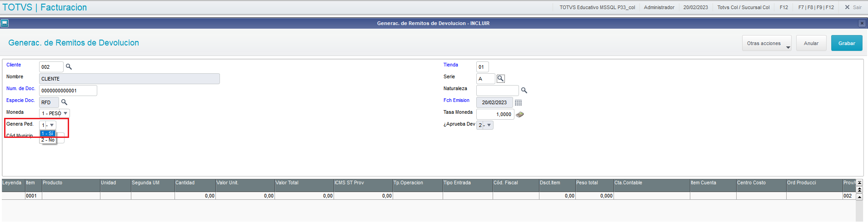Screen dimensions: 868x223
Task: Click the Num. de Doc. field
Action: (68, 91)
